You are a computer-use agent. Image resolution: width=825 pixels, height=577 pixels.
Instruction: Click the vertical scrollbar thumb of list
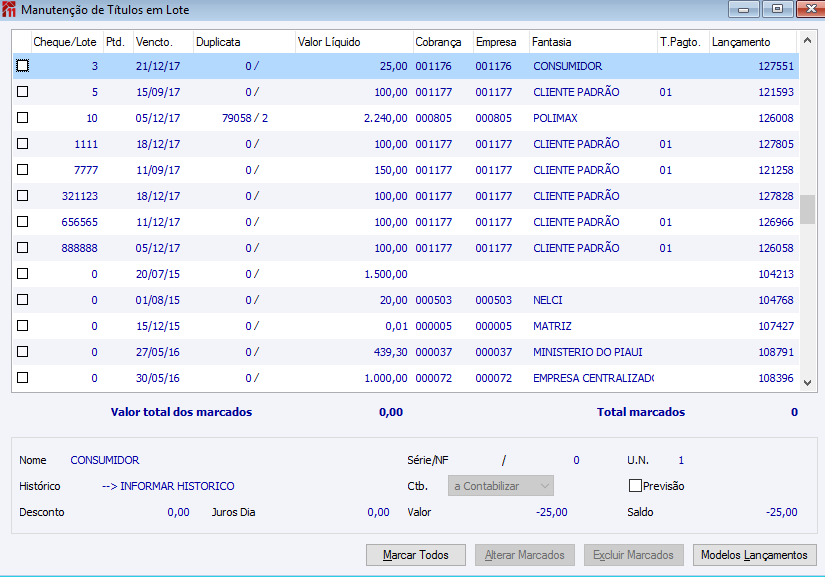pyautogui.click(x=807, y=209)
